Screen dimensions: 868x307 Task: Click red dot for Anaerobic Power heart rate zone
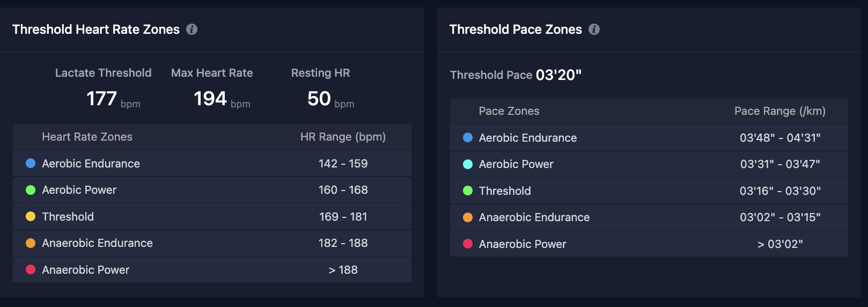click(31, 269)
